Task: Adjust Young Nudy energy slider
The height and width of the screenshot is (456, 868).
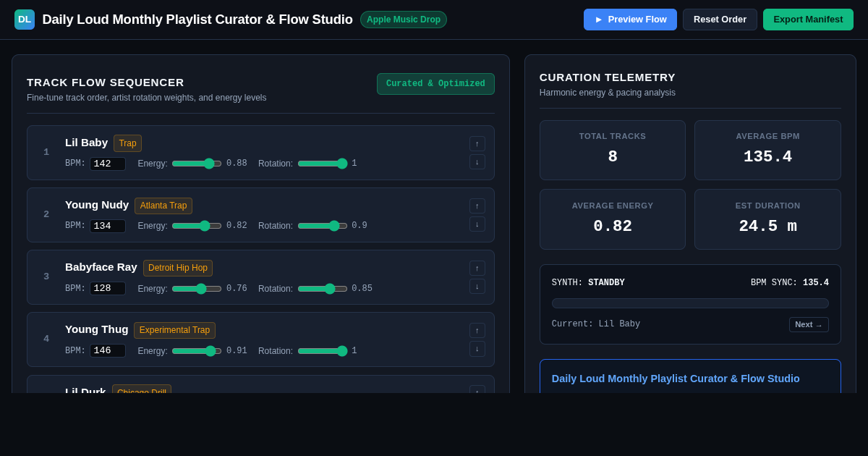Action: coord(197,226)
